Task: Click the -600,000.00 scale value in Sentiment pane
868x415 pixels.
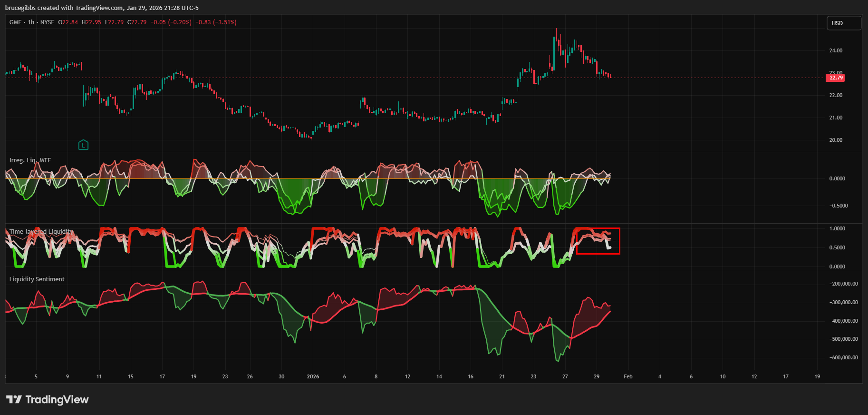Action: (844, 357)
